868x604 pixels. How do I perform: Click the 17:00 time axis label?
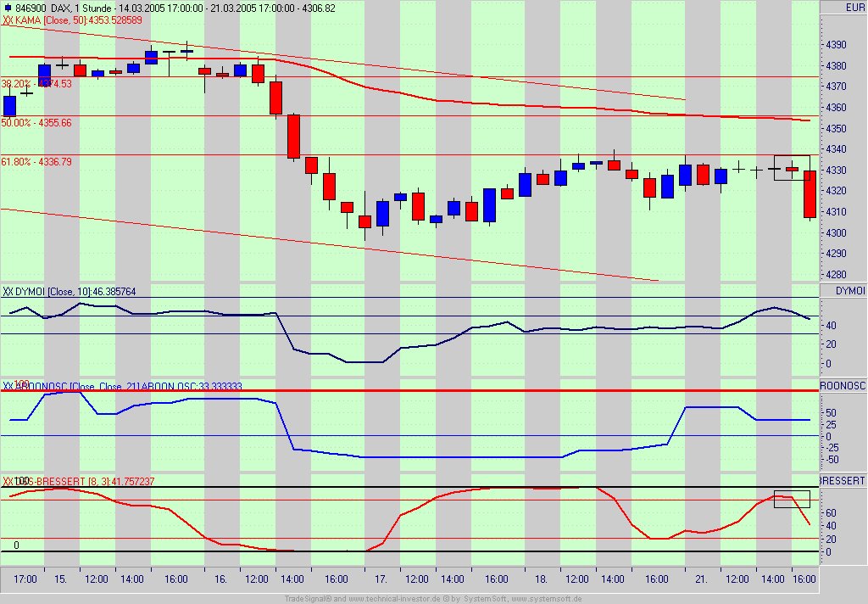point(25,579)
